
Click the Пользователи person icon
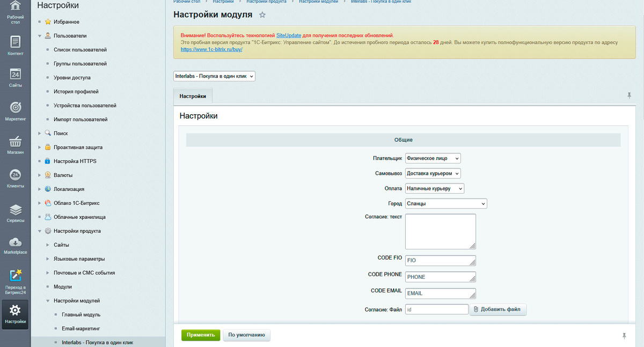click(x=48, y=36)
